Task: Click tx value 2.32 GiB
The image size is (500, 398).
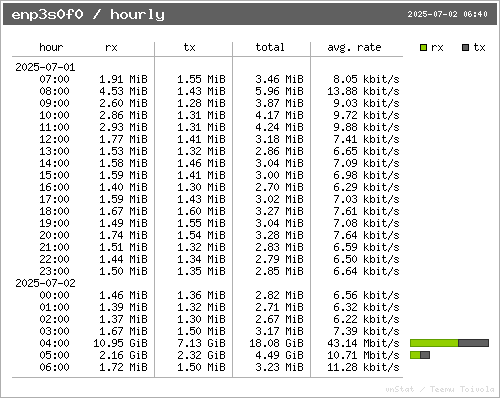Action: 201,355
